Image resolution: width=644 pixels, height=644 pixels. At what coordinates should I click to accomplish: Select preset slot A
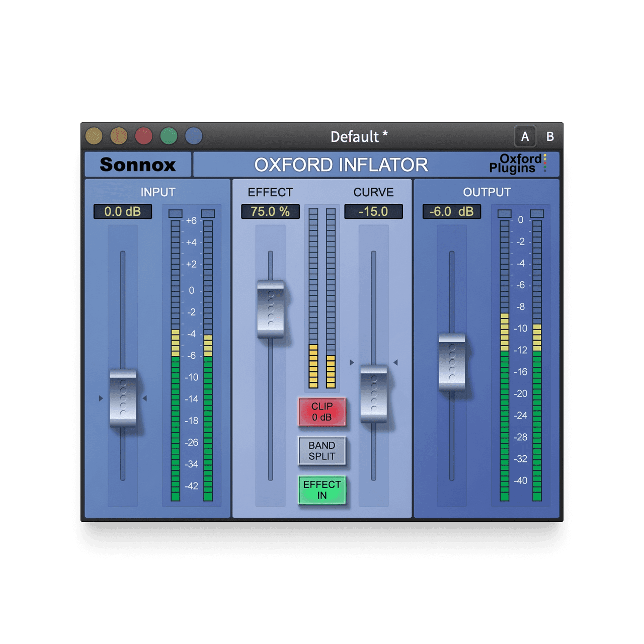[526, 135]
